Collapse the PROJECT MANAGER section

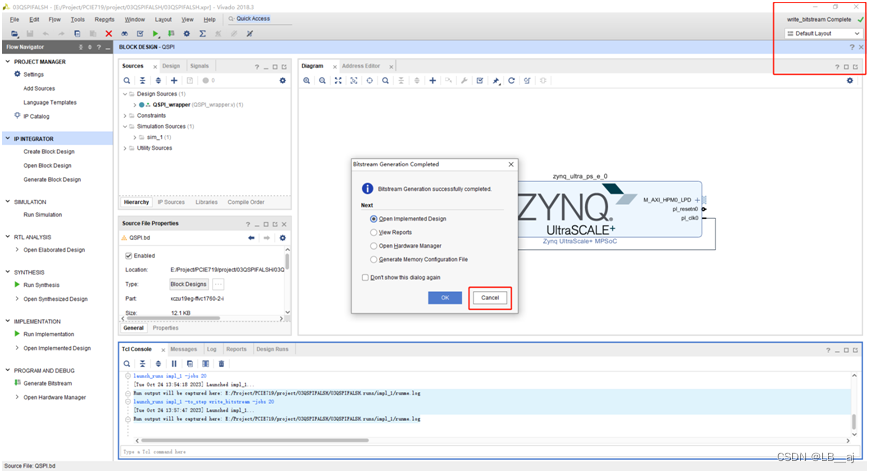[8, 62]
